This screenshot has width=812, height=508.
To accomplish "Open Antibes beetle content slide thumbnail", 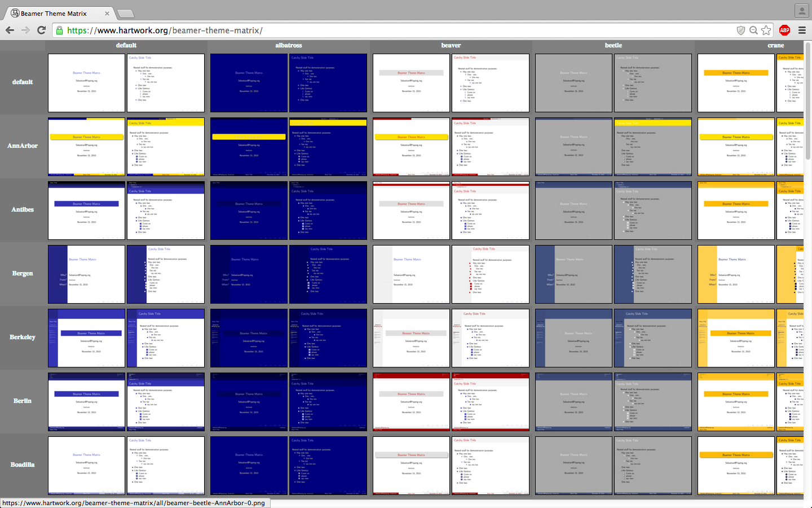I will pos(653,211).
